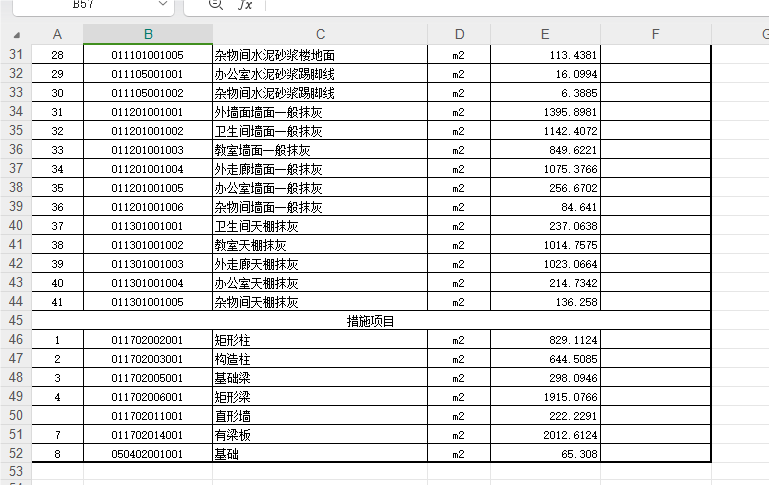Click value 829.1124
Viewport: 769px width, 485px height.
pos(545,340)
